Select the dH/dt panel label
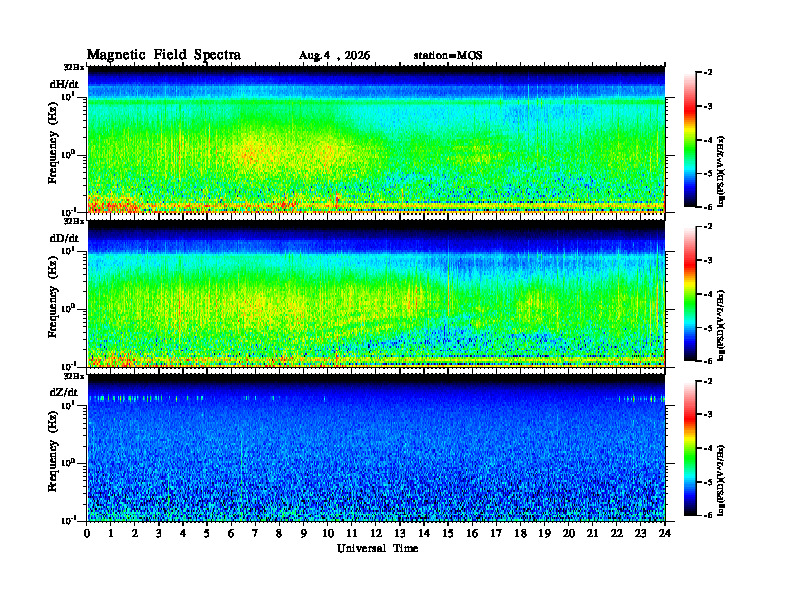This screenshot has width=792, height=612. tap(64, 84)
